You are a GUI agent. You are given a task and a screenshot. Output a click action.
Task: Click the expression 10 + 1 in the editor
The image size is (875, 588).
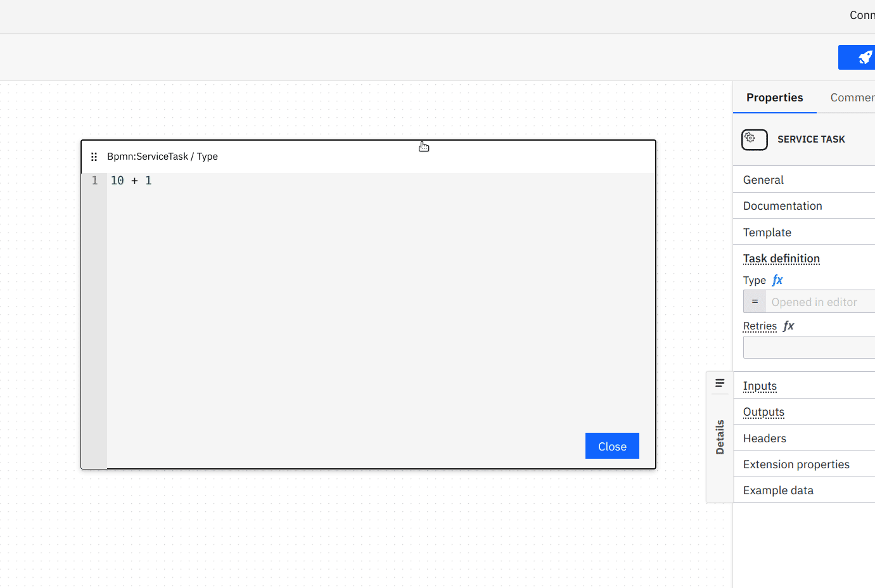point(131,180)
